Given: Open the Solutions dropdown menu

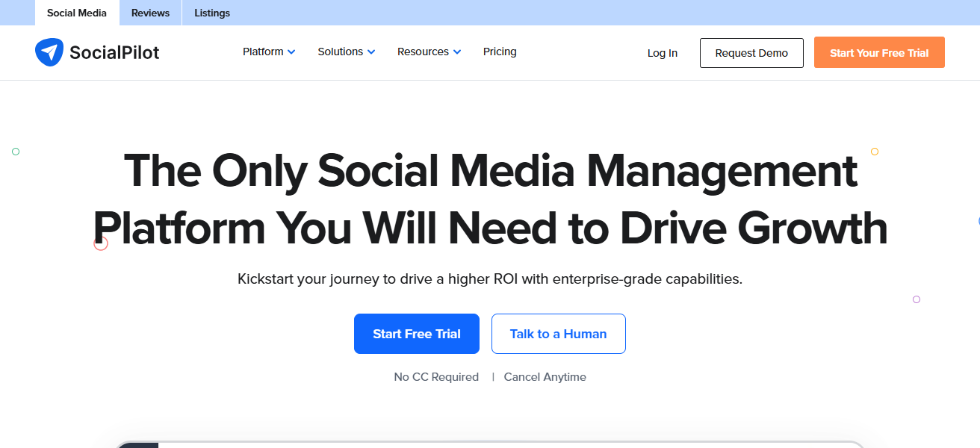Looking at the screenshot, I should point(341,52).
